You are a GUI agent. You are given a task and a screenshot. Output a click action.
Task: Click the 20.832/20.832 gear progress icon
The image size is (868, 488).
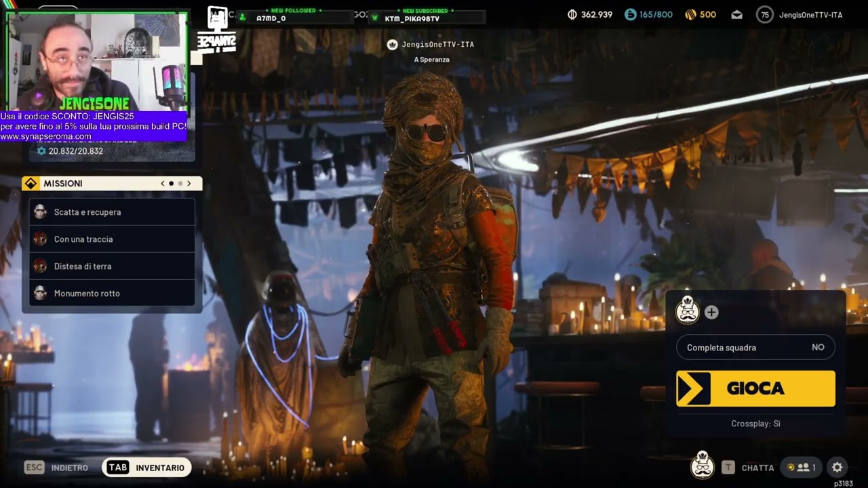coord(41,151)
